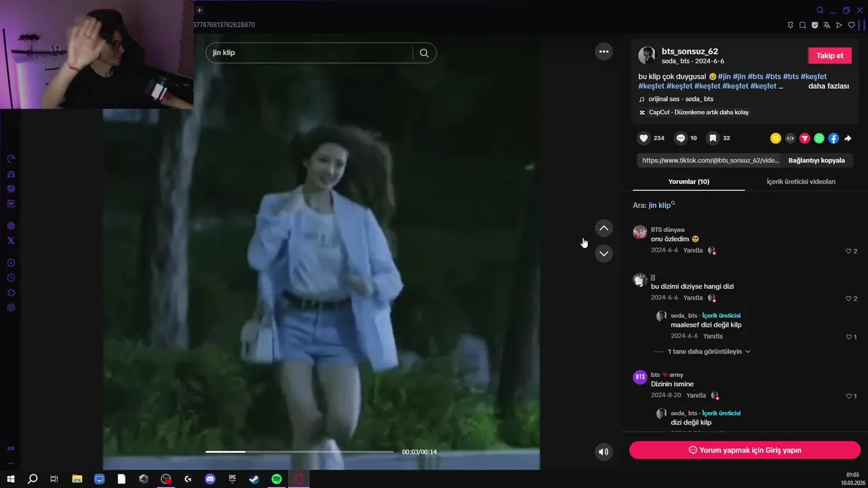
Task: Reply to the Dizinin ismine comment
Action: click(x=696, y=395)
